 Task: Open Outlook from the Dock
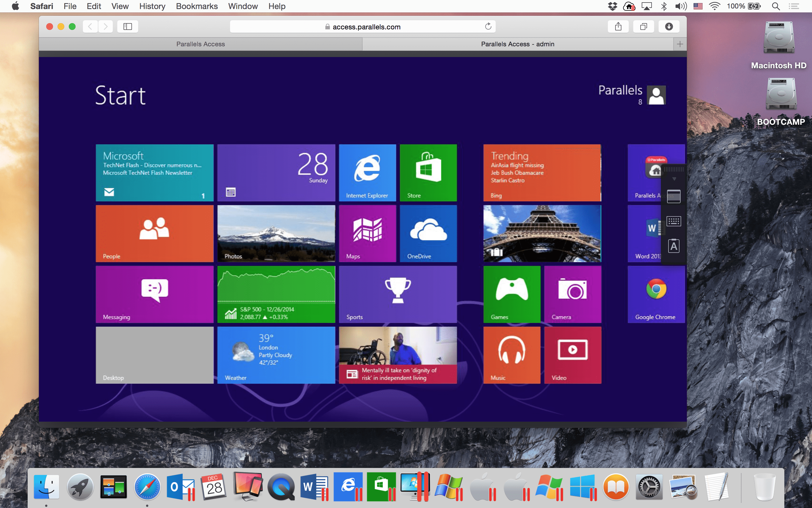(x=181, y=487)
